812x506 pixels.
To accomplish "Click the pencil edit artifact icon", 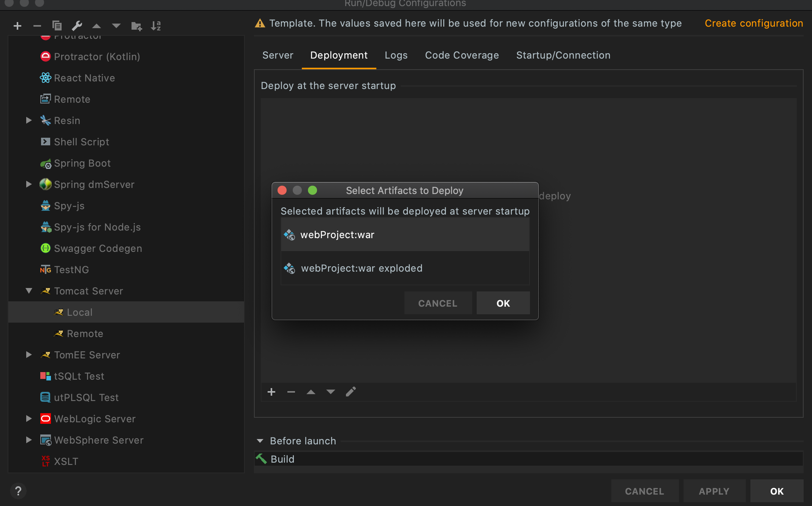I will click(x=350, y=392).
